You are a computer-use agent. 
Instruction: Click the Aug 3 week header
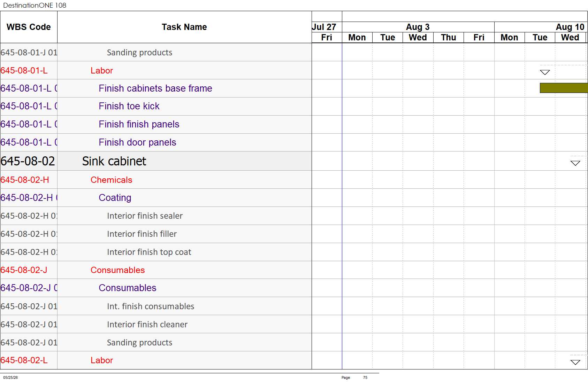418,27
